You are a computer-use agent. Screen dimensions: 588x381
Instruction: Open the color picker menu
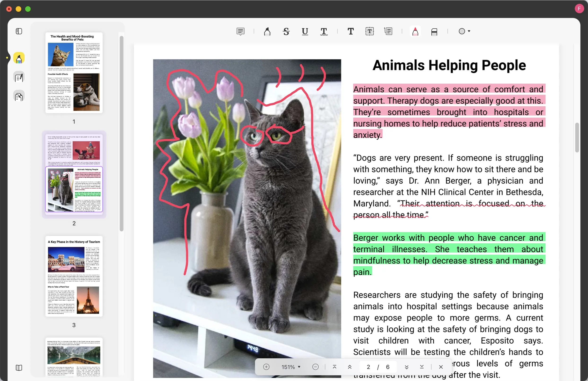pos(464,31)
